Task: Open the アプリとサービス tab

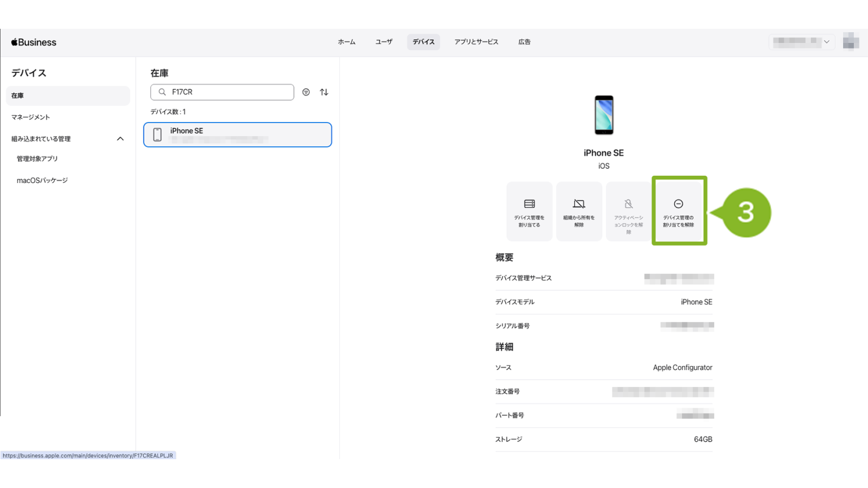Action: click(x=476, y=42)
